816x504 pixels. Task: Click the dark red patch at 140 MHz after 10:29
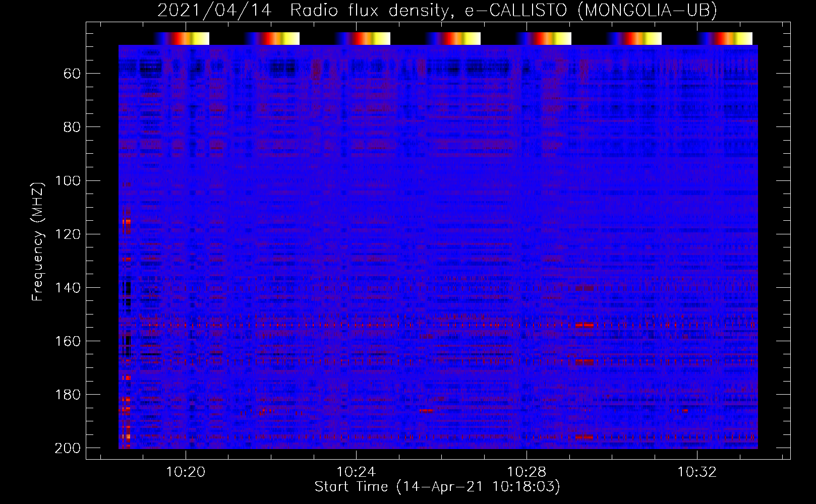pos(585,288)
